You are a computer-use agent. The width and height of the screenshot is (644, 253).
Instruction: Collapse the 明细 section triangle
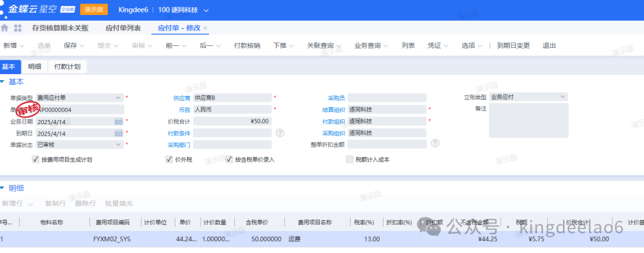(x=3, y=188)
